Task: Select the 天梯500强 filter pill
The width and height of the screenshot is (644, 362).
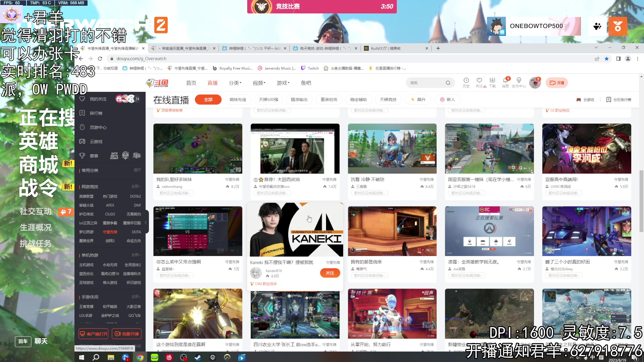Action: [268, 100]
